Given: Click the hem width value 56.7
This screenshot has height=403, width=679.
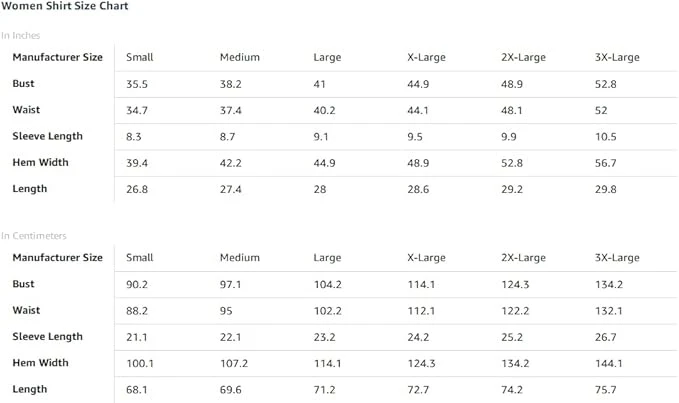Looking at the screenshot, I should [x=606, y=162].
